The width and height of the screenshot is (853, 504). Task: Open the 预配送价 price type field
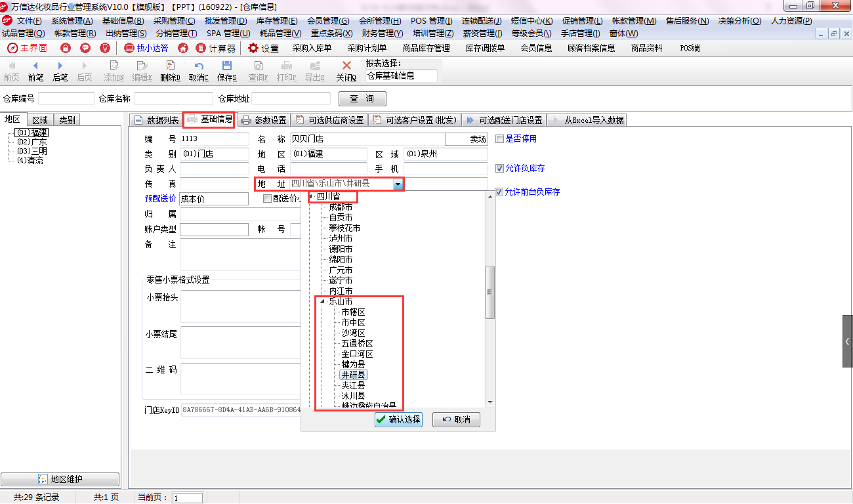(x=214, y=199)
